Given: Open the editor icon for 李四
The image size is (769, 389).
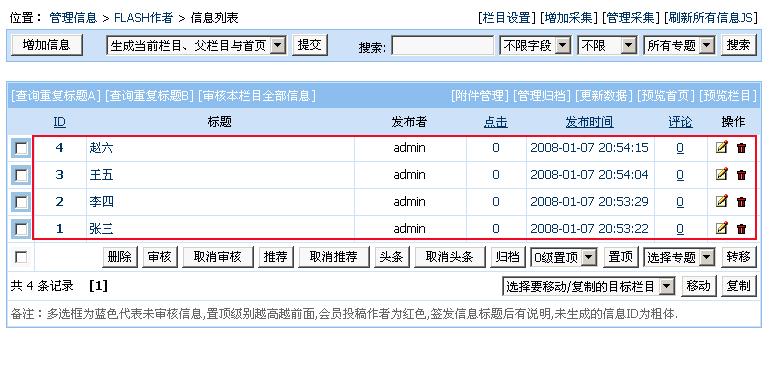Looking at the screenshot, I should tap(721, 201).
